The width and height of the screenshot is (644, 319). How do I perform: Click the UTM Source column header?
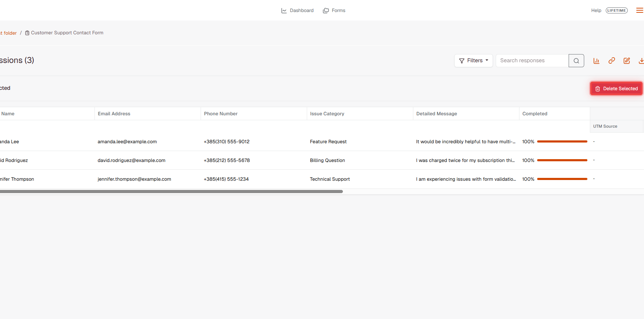tap(616, 126)
